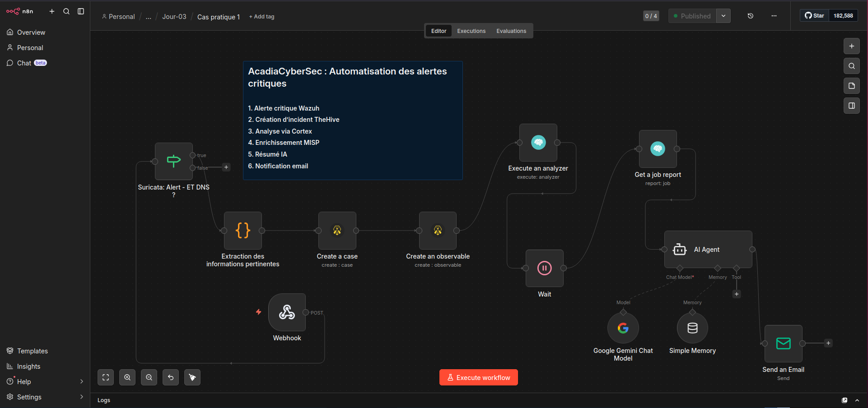868x408 pixels.
Task: Click the Webhook trigger node icon
Action: pyautogui.click(x=287, y=312)
